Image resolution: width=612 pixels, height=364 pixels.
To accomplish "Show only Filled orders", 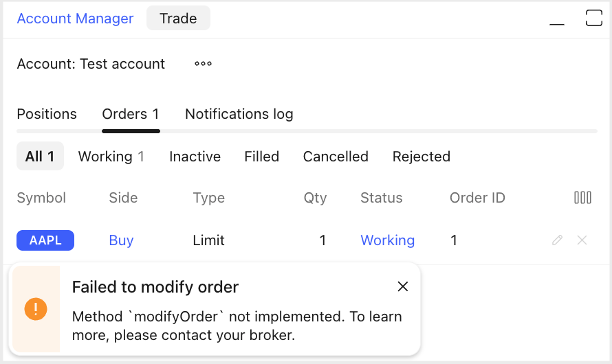I will (x=261, y=157).
